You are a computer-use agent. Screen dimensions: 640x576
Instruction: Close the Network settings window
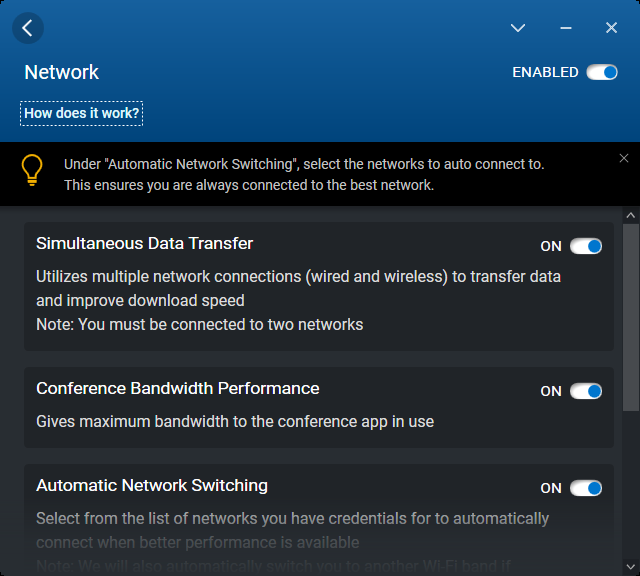(x=611, y=28)
